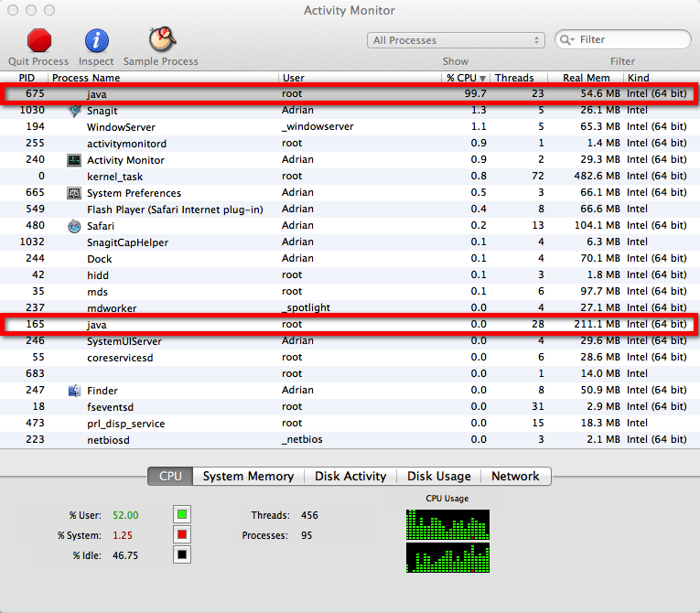Click the Safari compass icon
Viewport: 700px width, 613px height.
(74, 226)
